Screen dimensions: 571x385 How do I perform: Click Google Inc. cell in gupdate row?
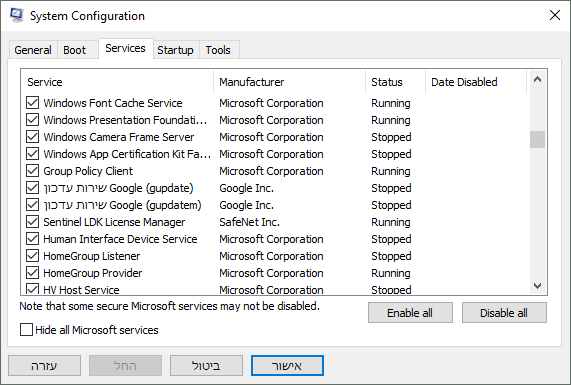click(247, 188)
